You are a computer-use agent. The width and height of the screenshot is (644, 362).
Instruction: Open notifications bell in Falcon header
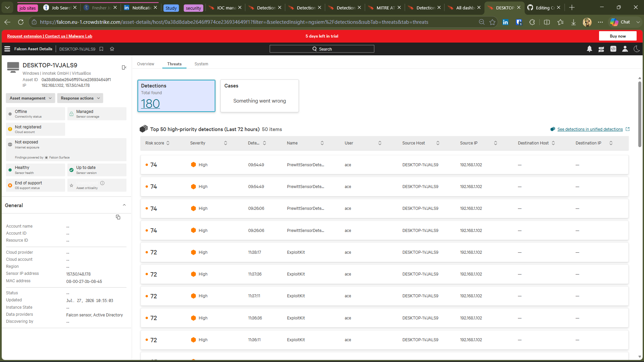[x=589, y=49]
